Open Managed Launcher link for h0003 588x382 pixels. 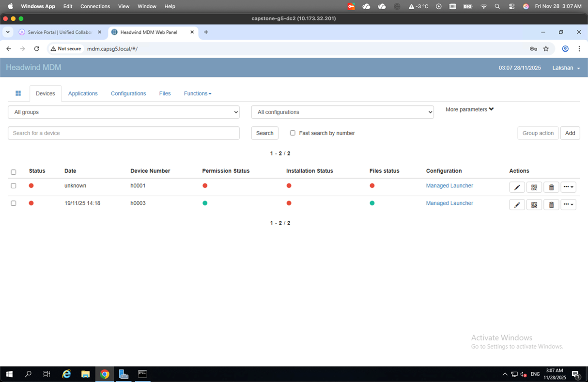449,203
